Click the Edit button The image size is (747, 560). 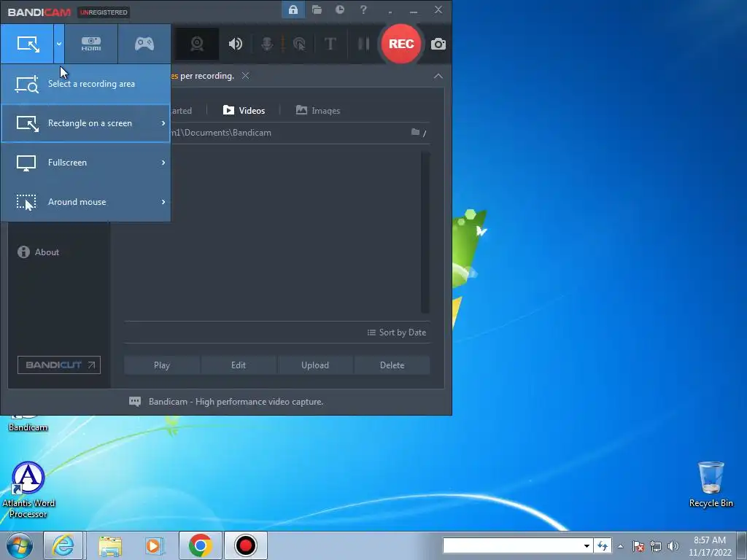coord(239,365)
